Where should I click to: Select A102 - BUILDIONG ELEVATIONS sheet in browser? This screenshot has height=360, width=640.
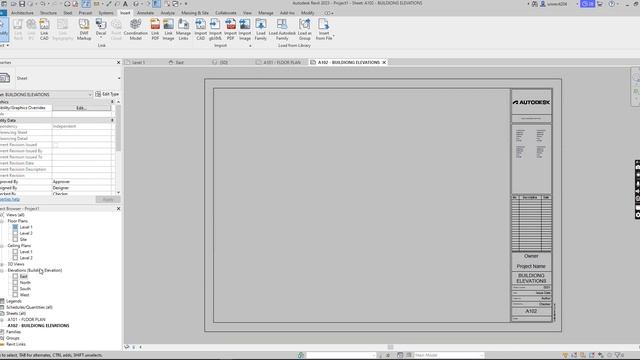(38, 326)
